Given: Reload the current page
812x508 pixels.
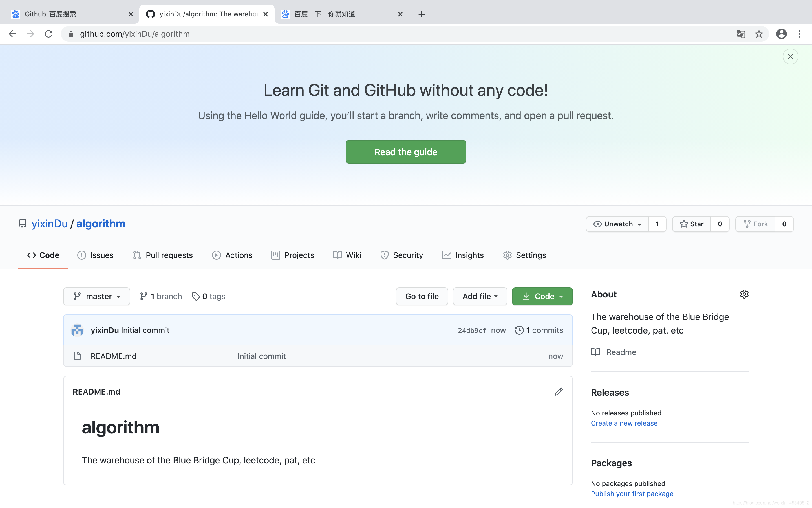Looking at the screenshot, I should tap(49, 34).
